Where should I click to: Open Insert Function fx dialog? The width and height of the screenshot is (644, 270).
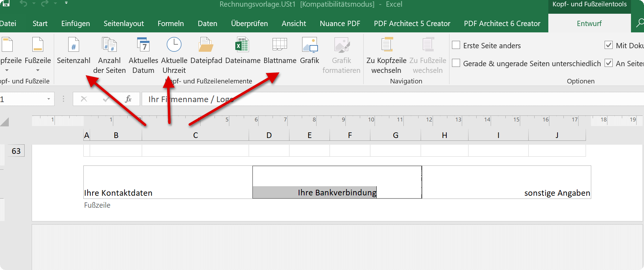[x=128, y=99]
